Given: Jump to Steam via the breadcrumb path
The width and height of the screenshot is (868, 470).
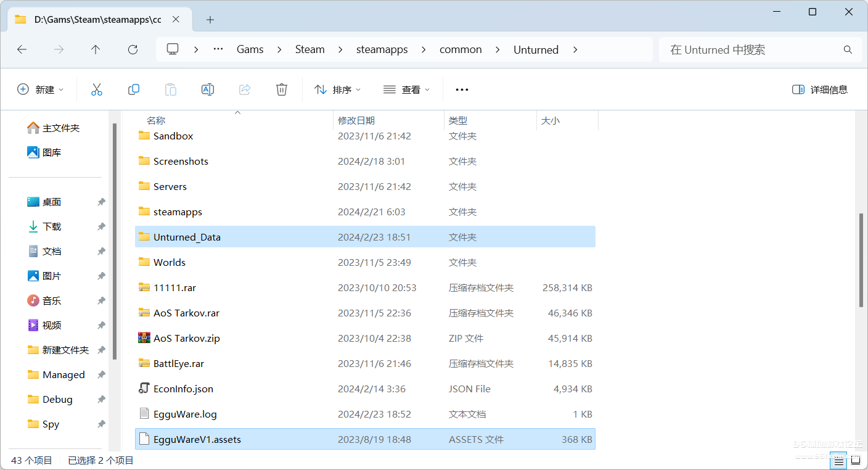Looking at the screenshot, I should [310, 49].
